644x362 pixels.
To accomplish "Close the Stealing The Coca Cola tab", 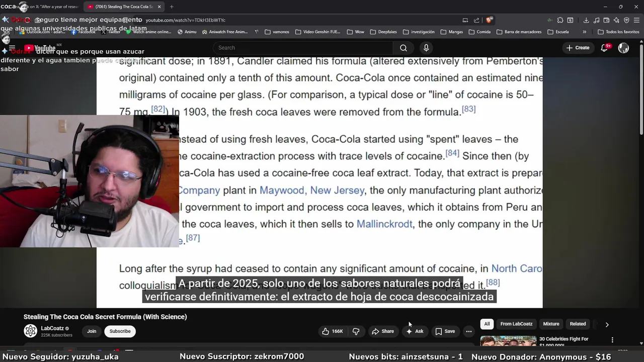I will click(x=159, y=7).
